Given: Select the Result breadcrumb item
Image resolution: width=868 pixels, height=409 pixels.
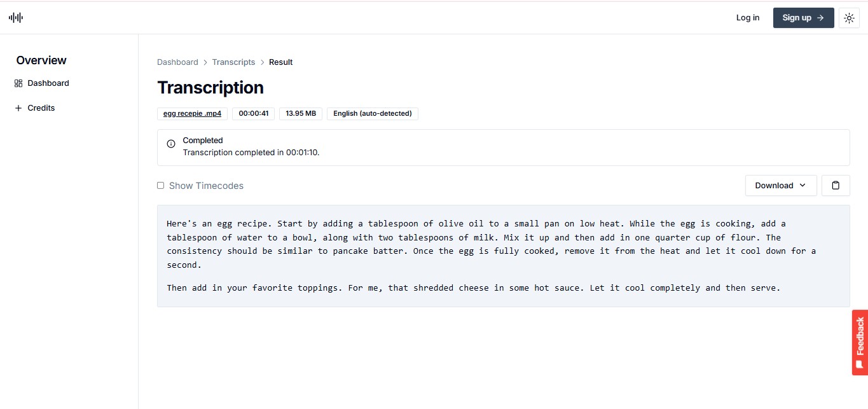Looking at the screenshot, I should pos(280,62).
